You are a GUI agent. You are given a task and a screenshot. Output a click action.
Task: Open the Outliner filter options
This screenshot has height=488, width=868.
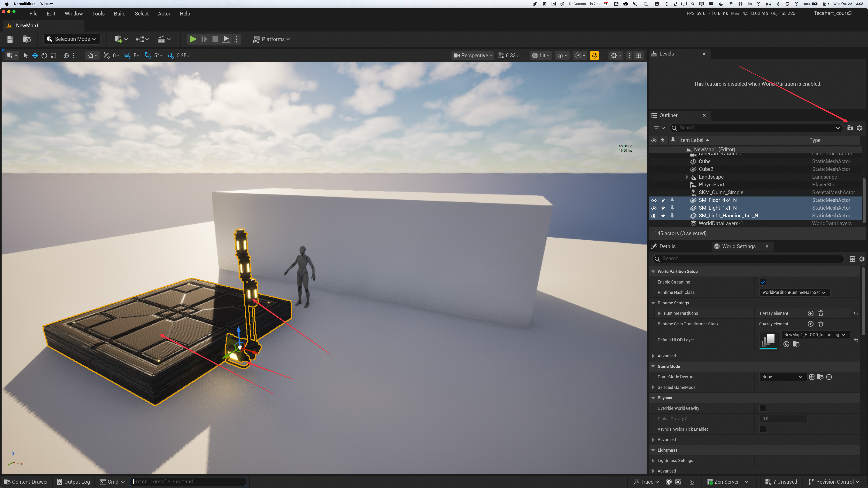point(659,128)
